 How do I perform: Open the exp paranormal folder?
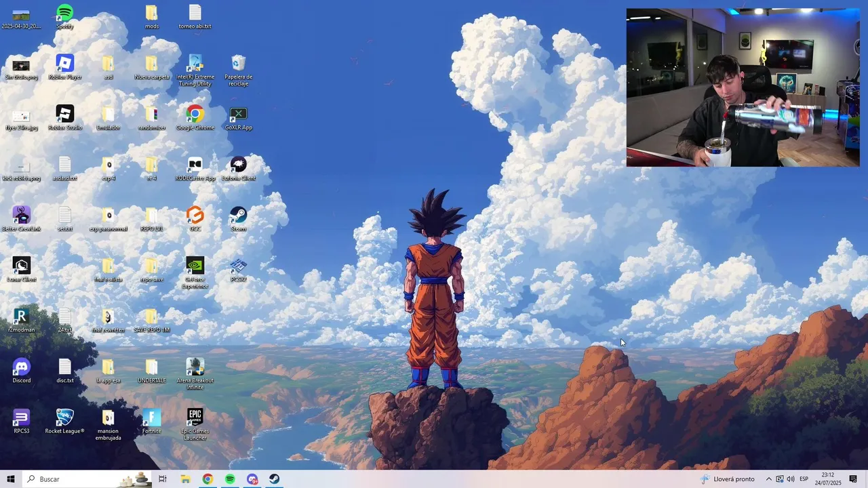(x=108, y=219)
